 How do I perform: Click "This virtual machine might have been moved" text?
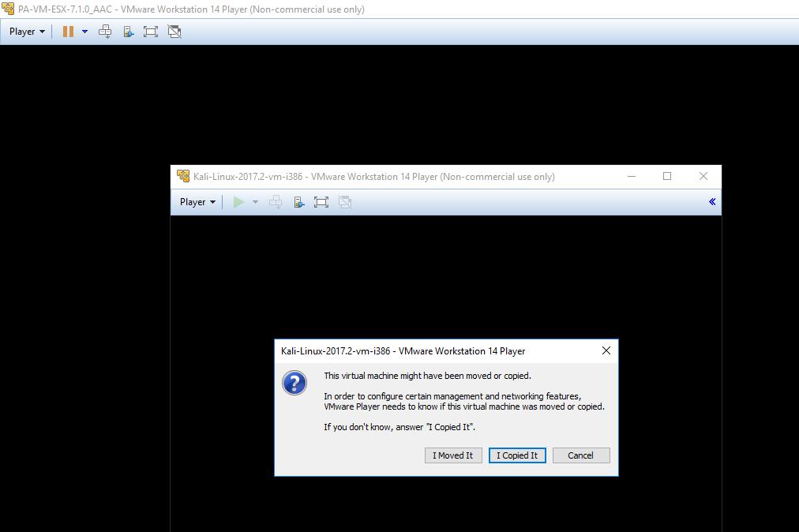427,376
